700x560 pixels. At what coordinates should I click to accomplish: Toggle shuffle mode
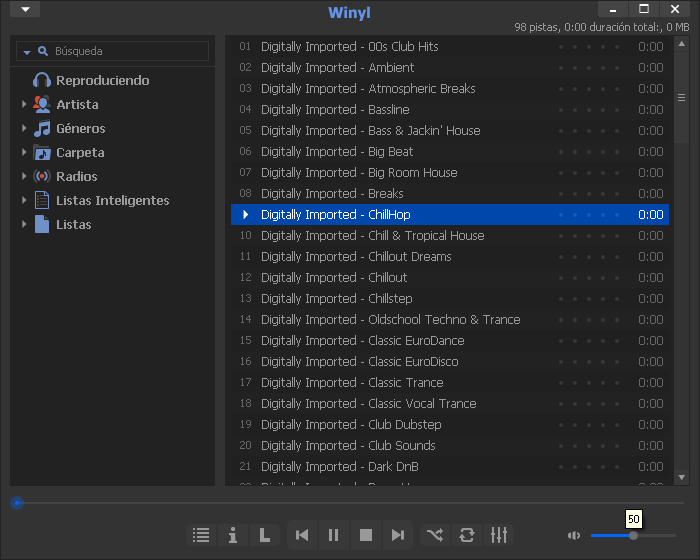click(x=435, y=535)
